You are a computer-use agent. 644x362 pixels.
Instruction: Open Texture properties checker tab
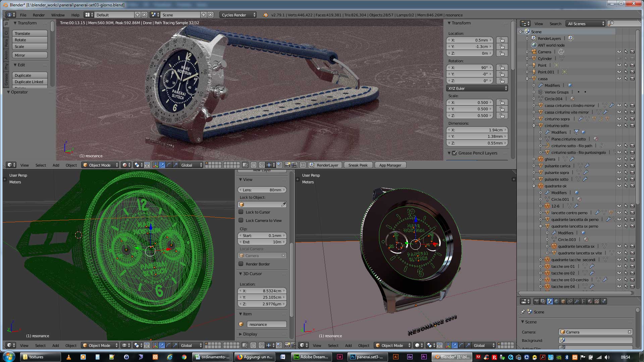click(597, 301)
